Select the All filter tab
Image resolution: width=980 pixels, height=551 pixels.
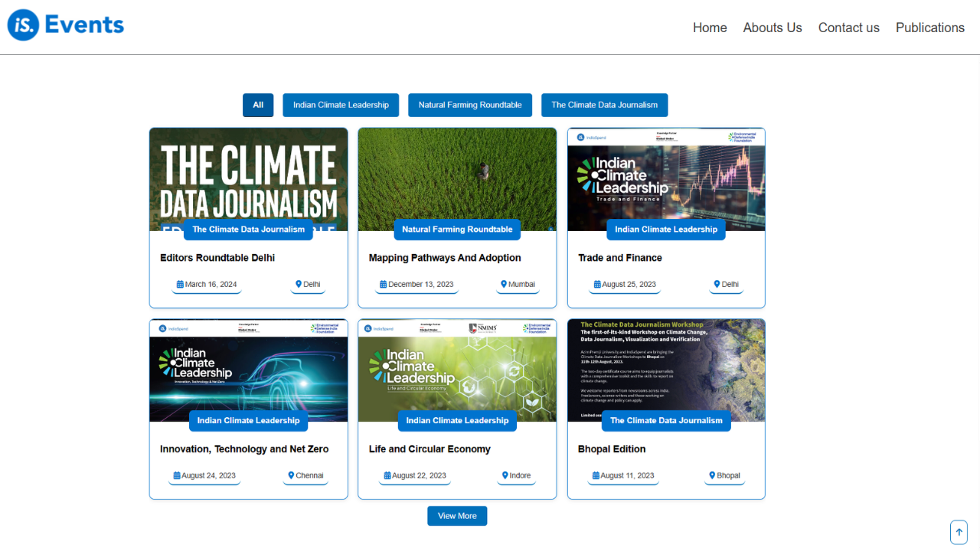click(x=258, y=105)
